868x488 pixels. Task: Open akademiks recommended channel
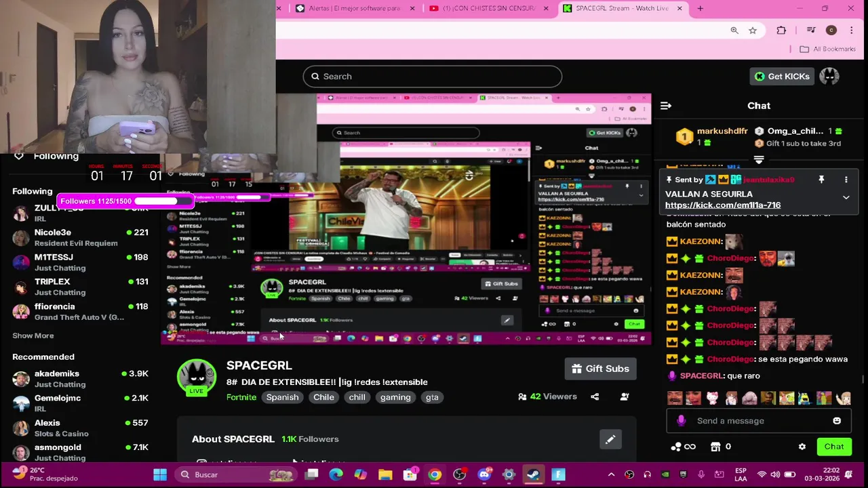[x=81, y=379]
